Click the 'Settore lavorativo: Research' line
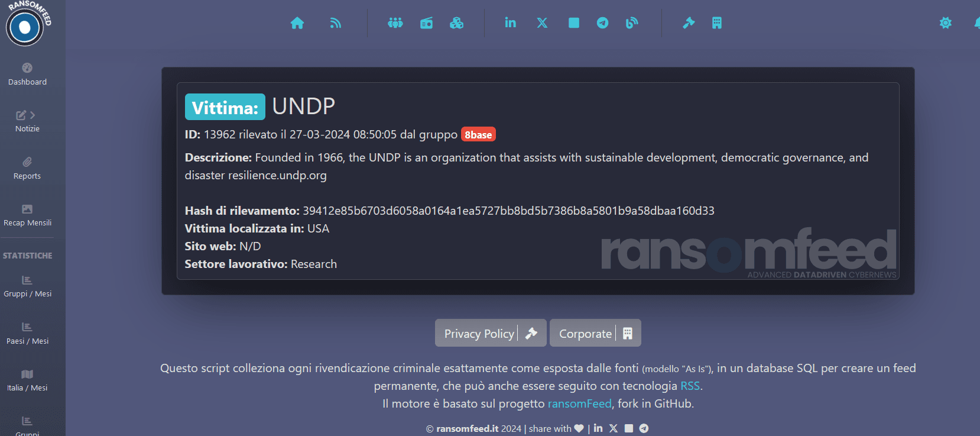The image size is (980, 436). point(261,264)
